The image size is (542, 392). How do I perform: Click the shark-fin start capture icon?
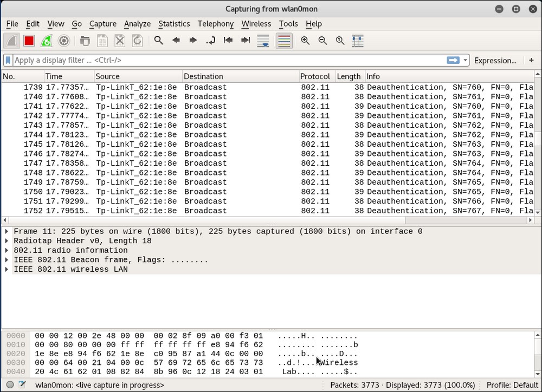click(x=12, y=41)
